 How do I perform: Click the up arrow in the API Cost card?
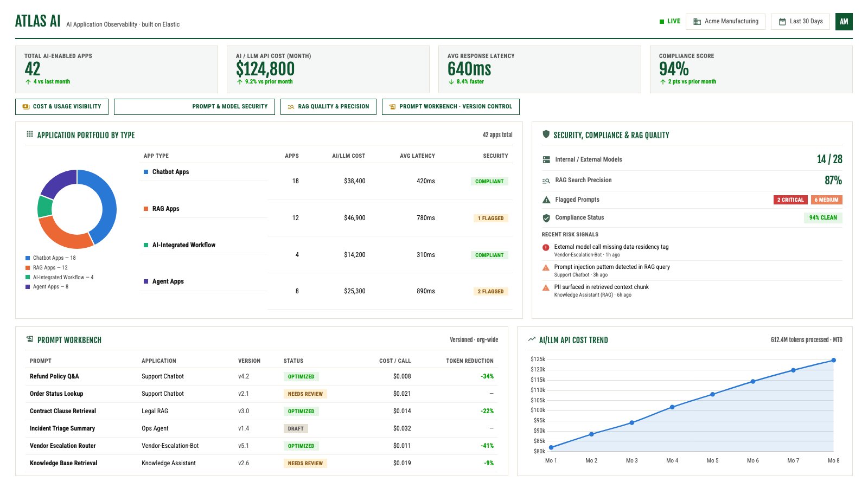(x=240, y=82)
